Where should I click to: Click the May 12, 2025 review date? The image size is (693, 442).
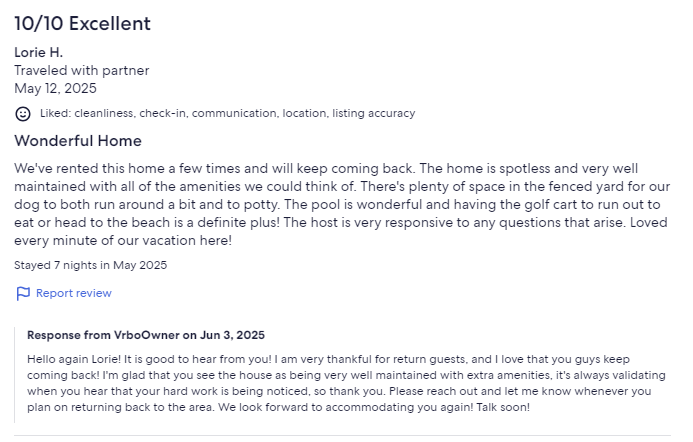(x=55, y=88)
